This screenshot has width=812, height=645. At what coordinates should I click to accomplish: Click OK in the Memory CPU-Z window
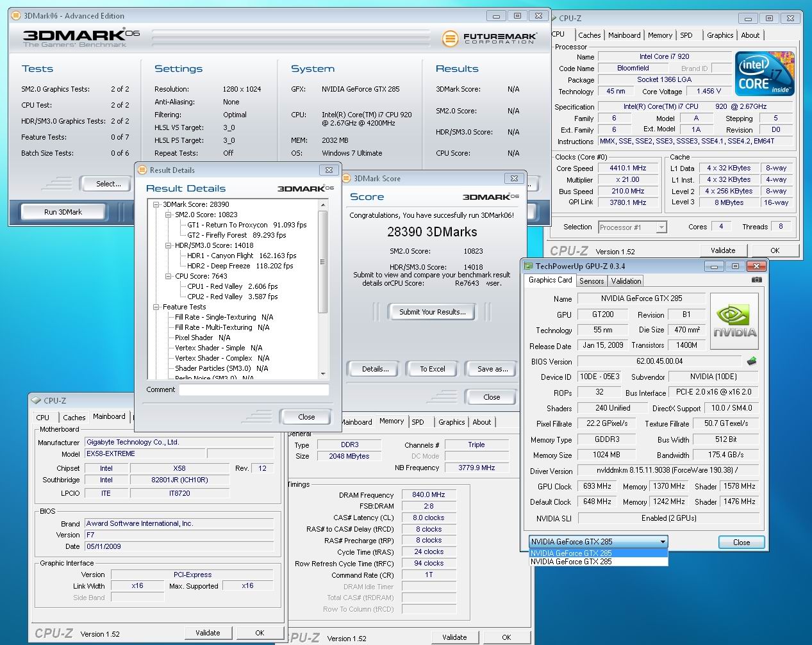(506, 637)
